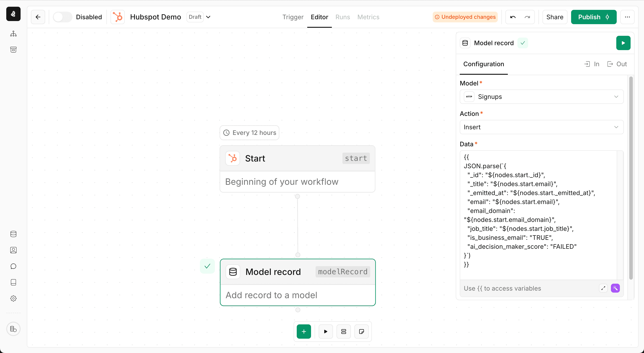Open the archive box icon in sidebar
644x353 pixels.
click(x=13, y=49)
